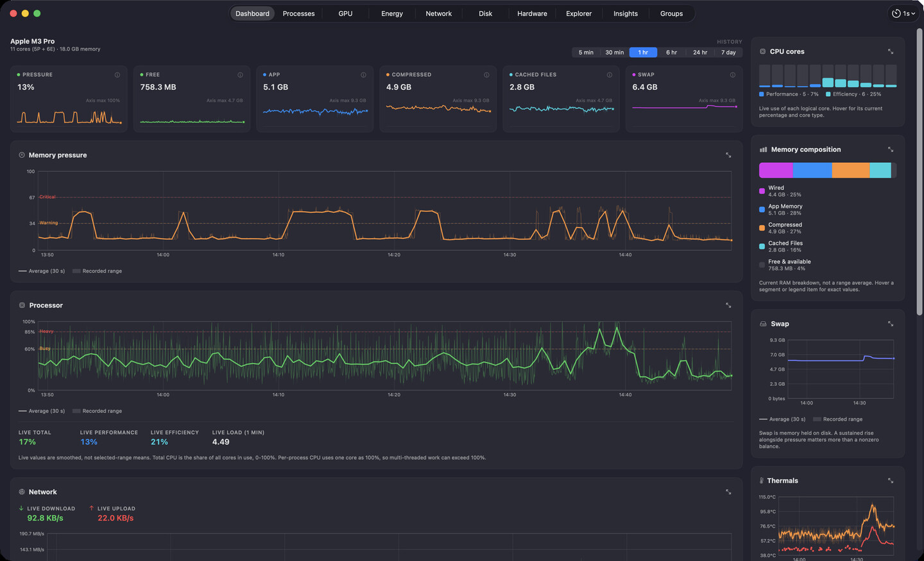Click the orange Compressed segment in composition bar
The width and height of the screenshot is (924, 561).
click(851, 170)
